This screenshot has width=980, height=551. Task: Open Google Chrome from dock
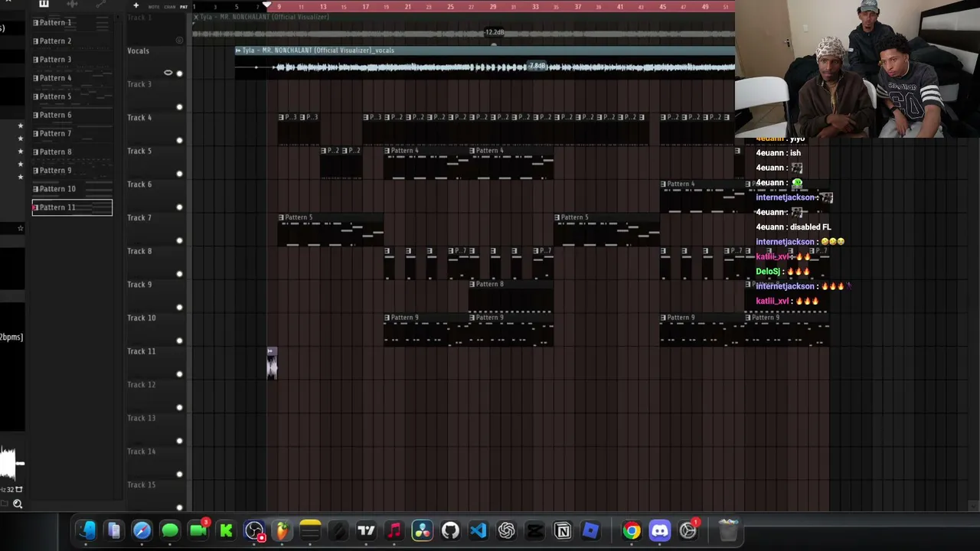(x=632, y=530)
